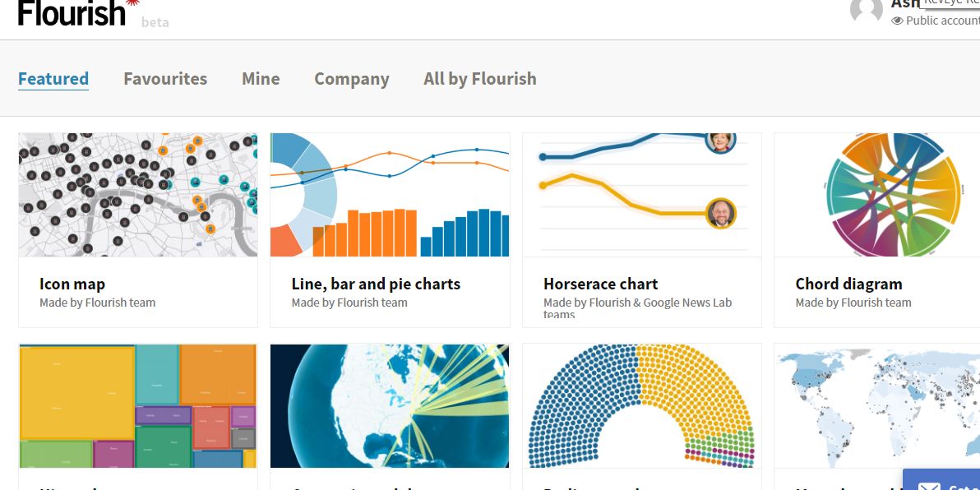Image resolution: width=980 pixels, height=490 pixels.
Task: Select the globe connections template thumbnail
Action: [x=390, y=405]
